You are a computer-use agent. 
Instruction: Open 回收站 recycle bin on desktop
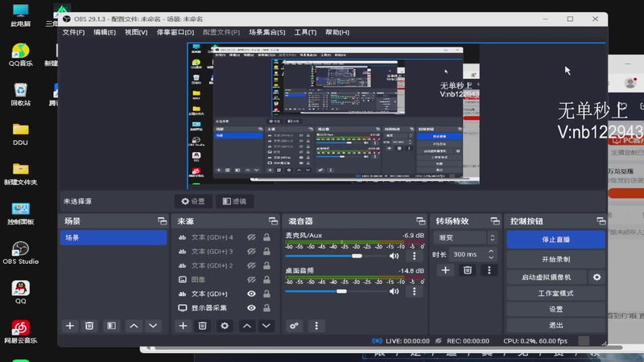[x=20, y=94]
